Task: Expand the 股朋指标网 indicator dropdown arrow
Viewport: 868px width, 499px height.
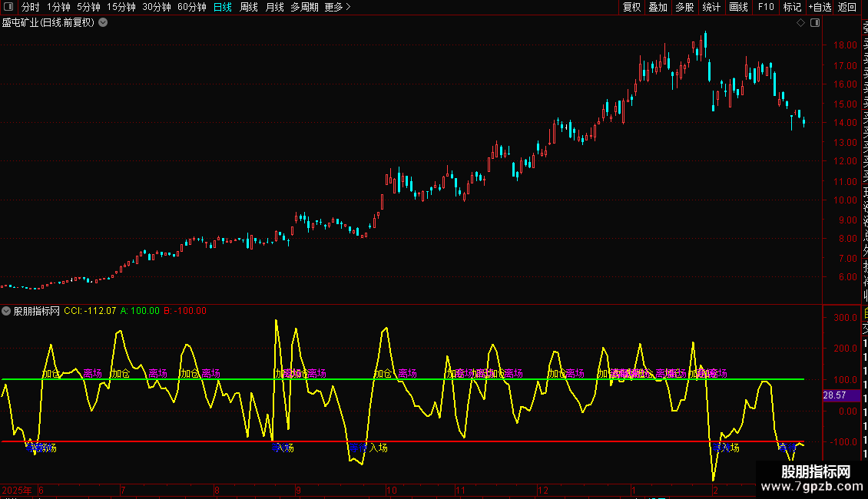Action: pos(6,311)
